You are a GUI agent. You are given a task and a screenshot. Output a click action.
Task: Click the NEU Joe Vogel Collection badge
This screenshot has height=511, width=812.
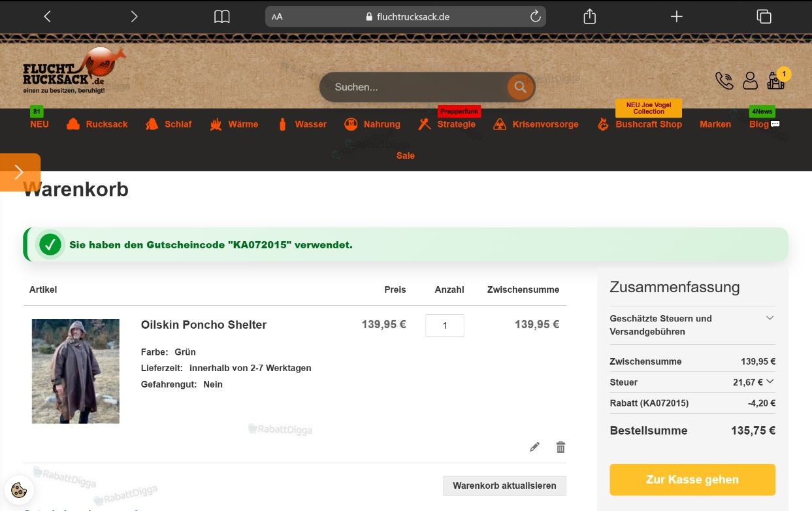tap(649, 108)
